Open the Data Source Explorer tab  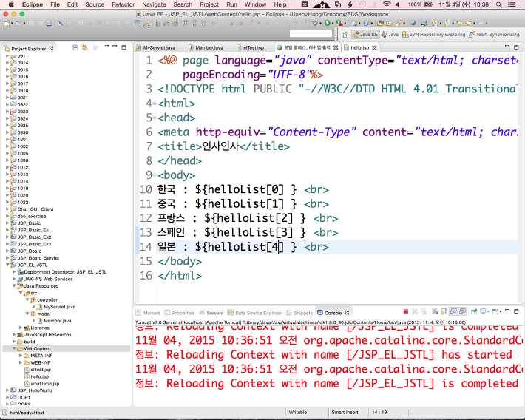pyautogui.click(x=254, y=313)
